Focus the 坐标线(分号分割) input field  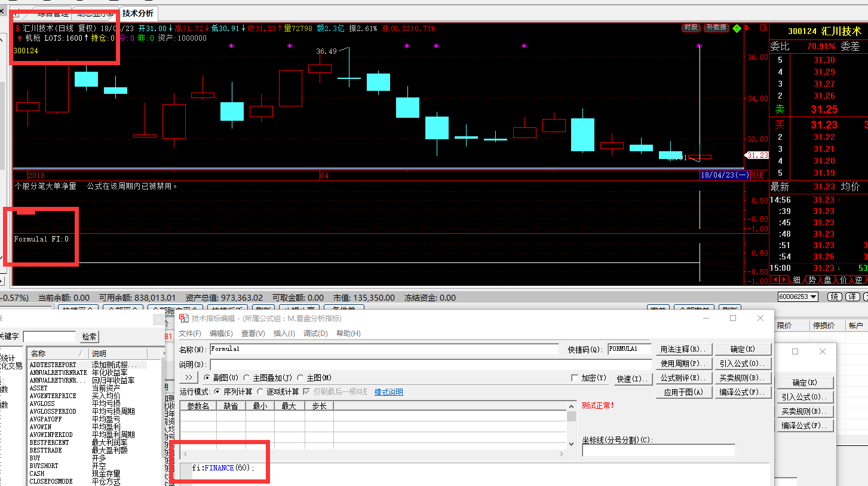[658, 450]
